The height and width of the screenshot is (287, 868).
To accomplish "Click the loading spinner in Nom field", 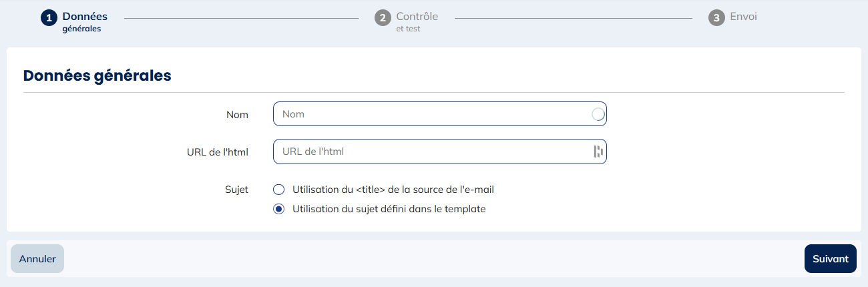I will coord(598,114).
